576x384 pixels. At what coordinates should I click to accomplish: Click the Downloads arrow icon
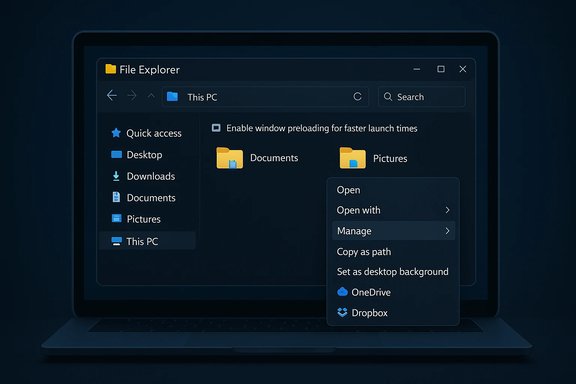(x=116, y=176)
